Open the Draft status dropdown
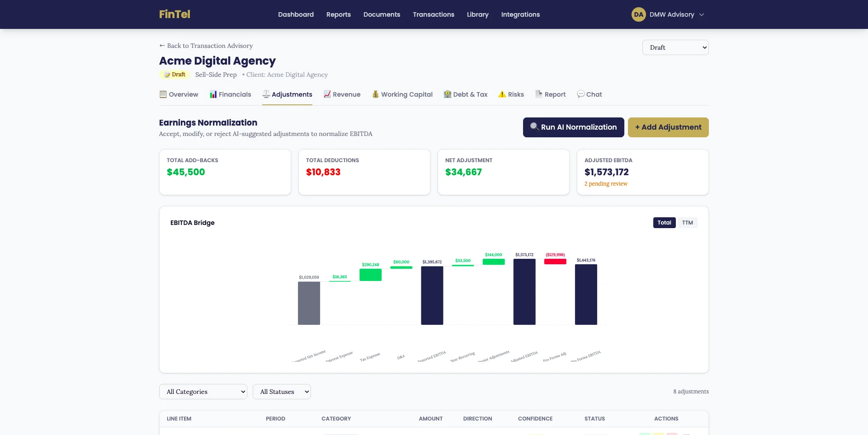 (x=675, y=47)
